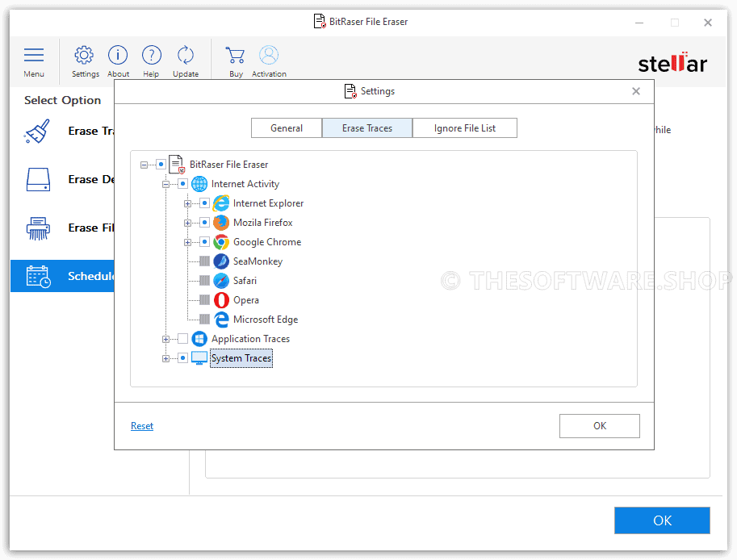Expand the System Traces node
Screen dimensions: 737x560
click(165, 358)
